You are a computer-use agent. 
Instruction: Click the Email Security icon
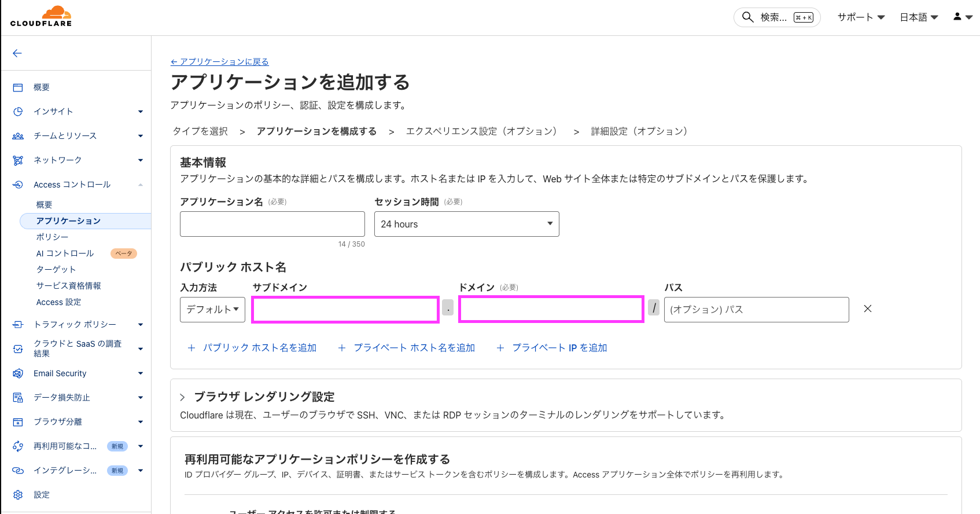pos(18,373)
